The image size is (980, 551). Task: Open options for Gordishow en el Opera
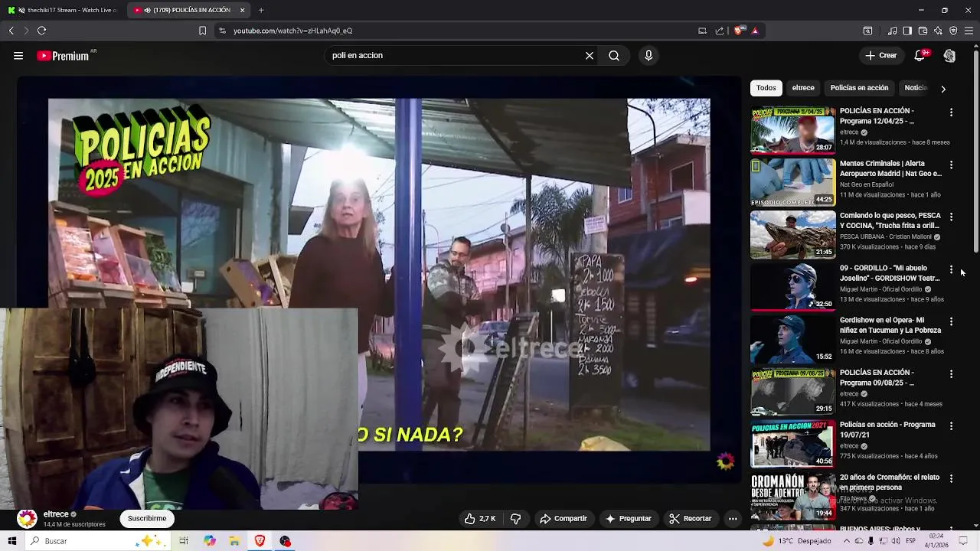(x=951, y=321)
